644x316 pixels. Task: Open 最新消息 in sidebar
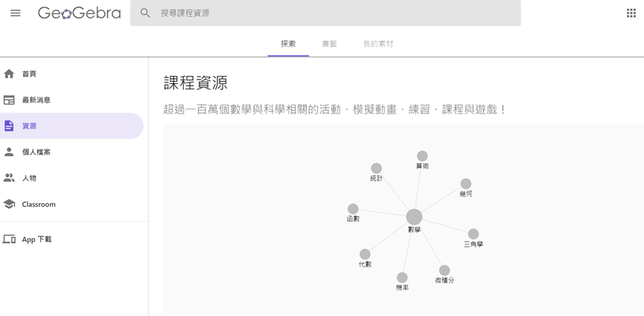72,100
